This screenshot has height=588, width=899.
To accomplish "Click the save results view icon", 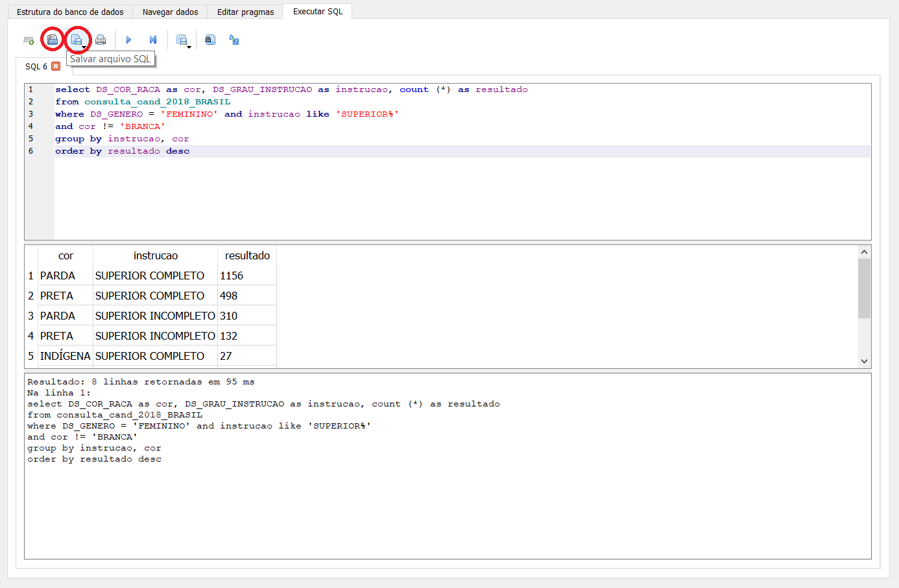I will (182, 40).
